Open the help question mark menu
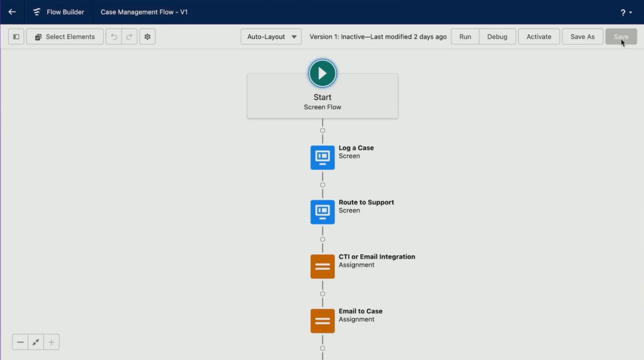 point(626,13)
